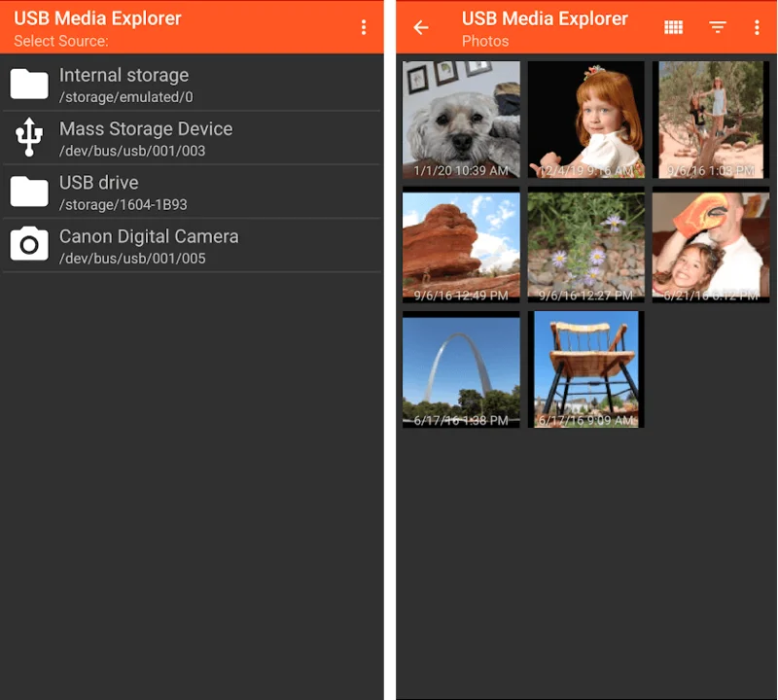Click the Select Source: subtitle
778x700 pixels.
[x=61, y=41]
